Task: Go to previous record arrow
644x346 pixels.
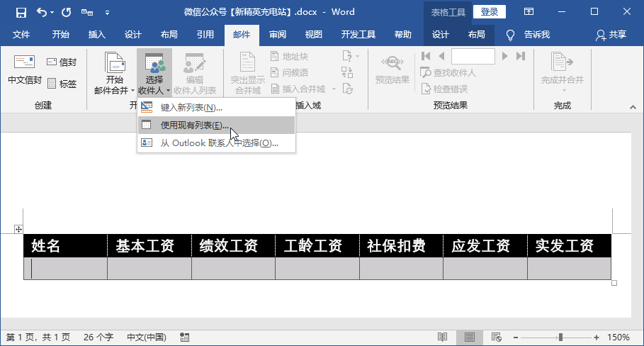Action: tap(441, 56)
